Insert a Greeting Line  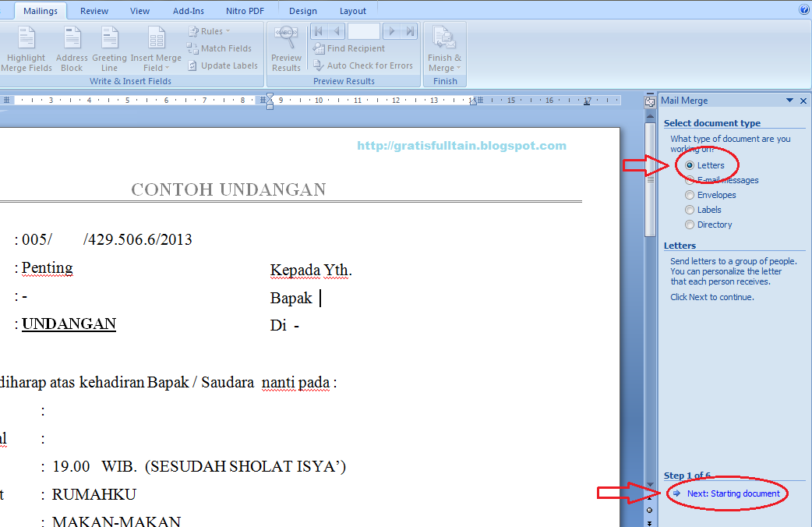[x=109, y=49]
